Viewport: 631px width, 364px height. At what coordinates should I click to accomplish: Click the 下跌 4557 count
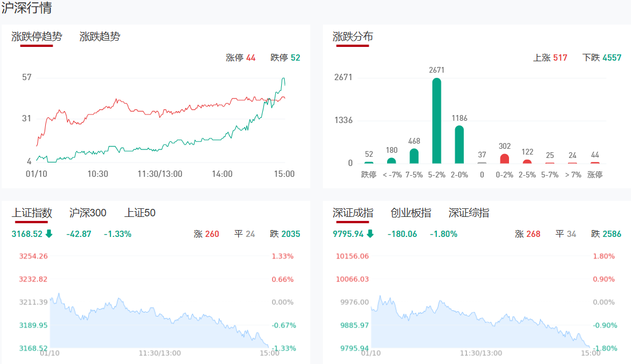pos(602,57)
